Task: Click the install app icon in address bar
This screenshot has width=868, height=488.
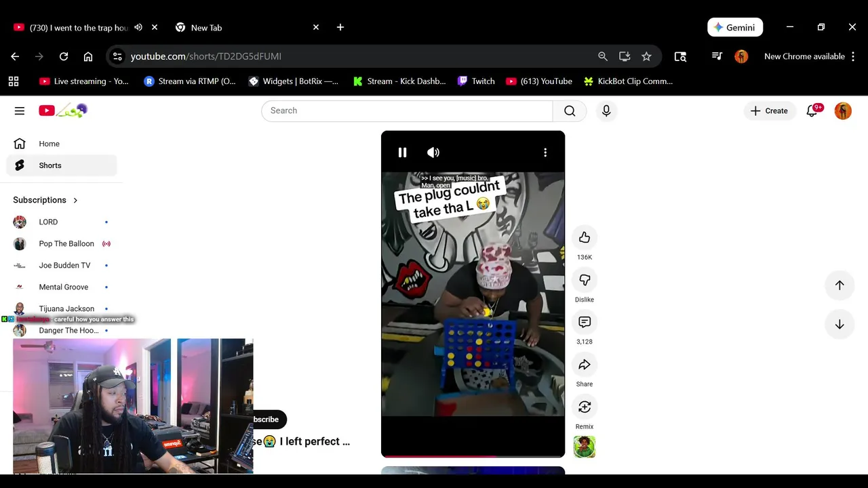Action: coord(625,56)
